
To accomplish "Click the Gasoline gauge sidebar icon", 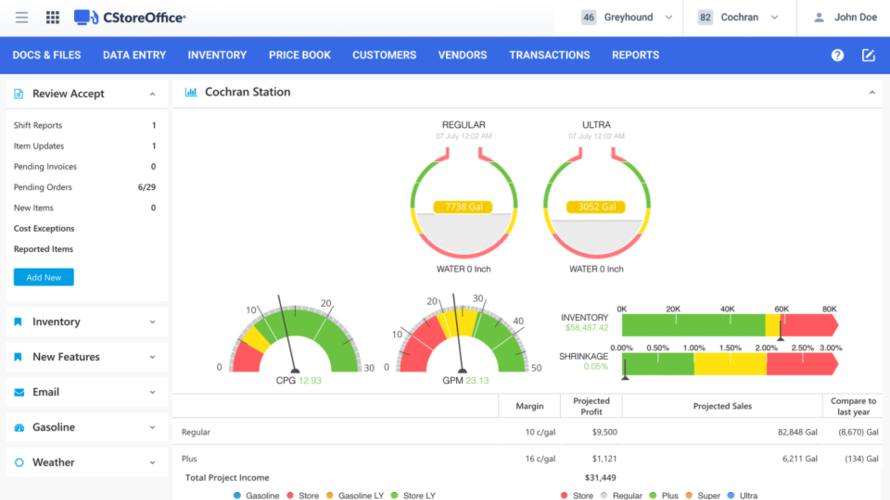I will click(x=19, y=428).
